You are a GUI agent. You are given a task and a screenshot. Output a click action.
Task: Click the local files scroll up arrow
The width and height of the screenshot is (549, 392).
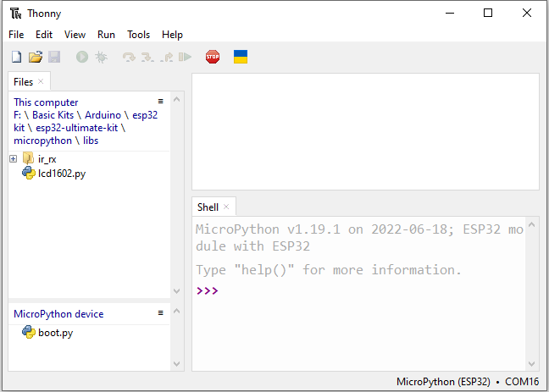coord(177,99)
